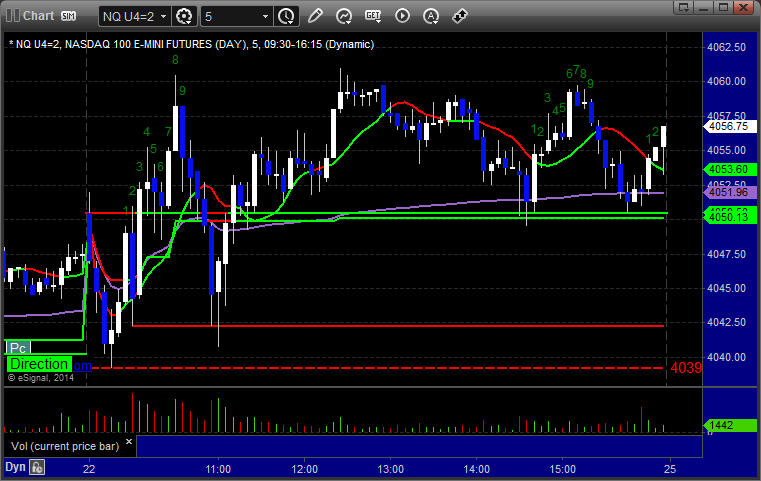Click the window link arrows icon
The image size is (761, 481).
pos(460,16)
